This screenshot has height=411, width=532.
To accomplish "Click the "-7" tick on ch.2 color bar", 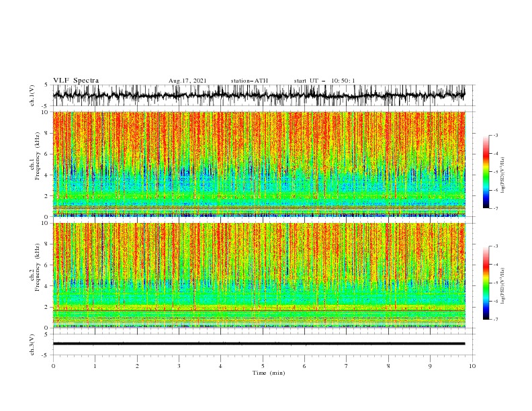I will coord(495,320).
